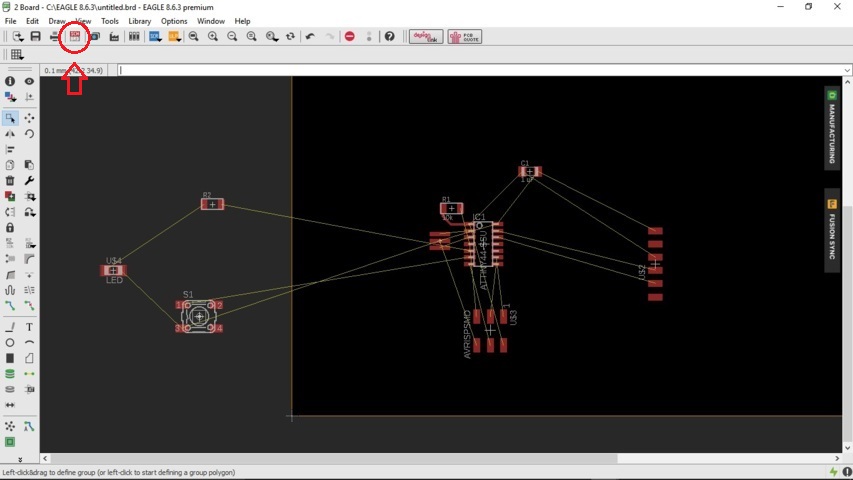
Task: Open the Edit menu
Action: 32,21
